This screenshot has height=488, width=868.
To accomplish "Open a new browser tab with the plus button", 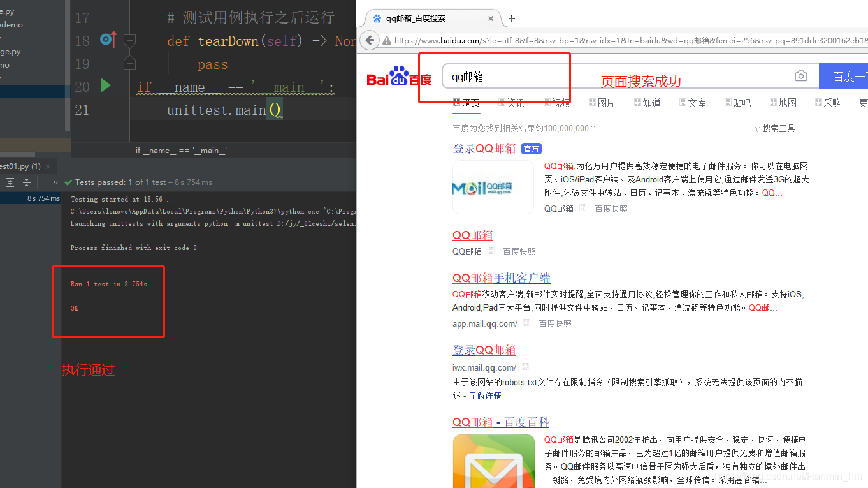I will [512, 18].
